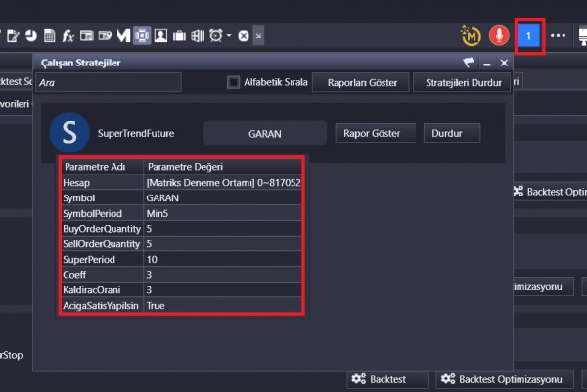587x392 pixels.
Task: Select the Coeff parameter label
Action: click(x=74, y=275)
